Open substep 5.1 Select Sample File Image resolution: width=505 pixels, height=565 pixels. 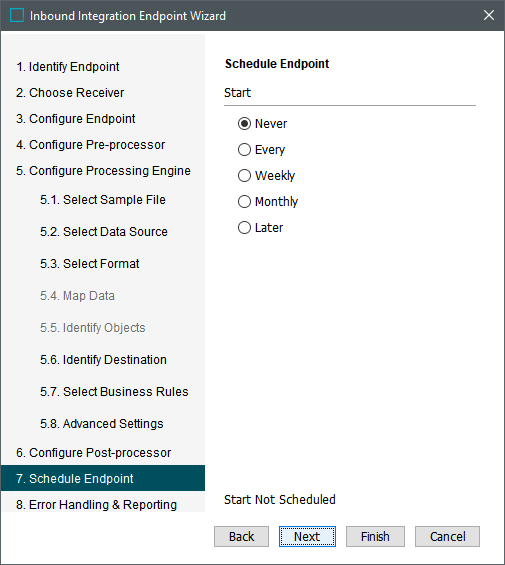(103, 200)
